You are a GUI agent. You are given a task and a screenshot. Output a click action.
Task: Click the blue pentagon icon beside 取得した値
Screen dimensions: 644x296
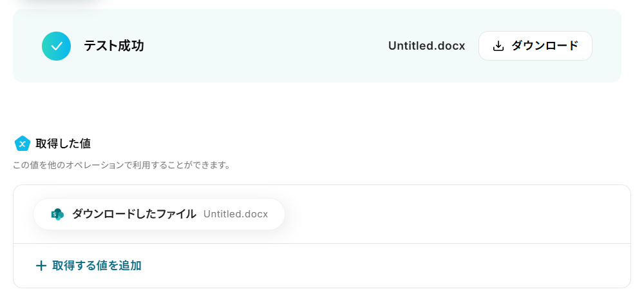point(23,143)
